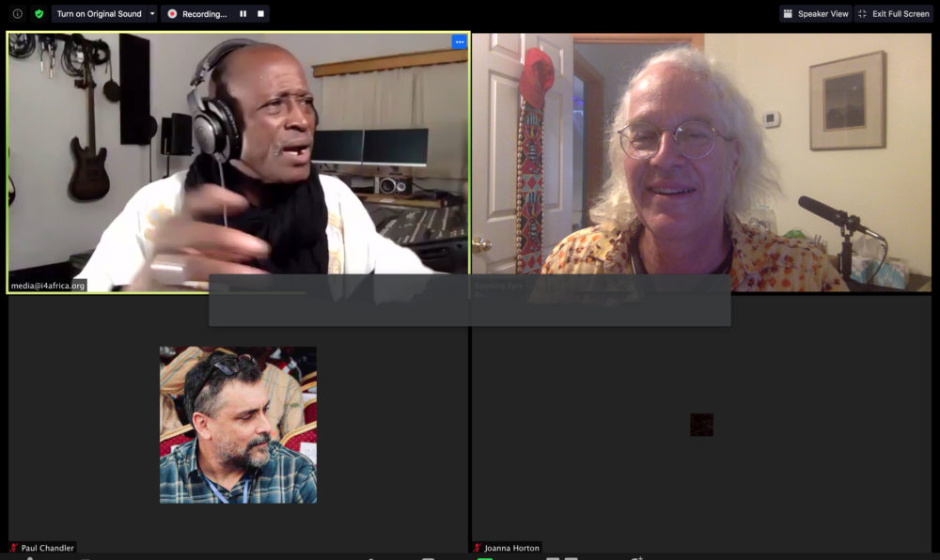The width and height of the screenshot is (940, 560).
Task: Switch to Speaker View
Action: click(815, 14)
